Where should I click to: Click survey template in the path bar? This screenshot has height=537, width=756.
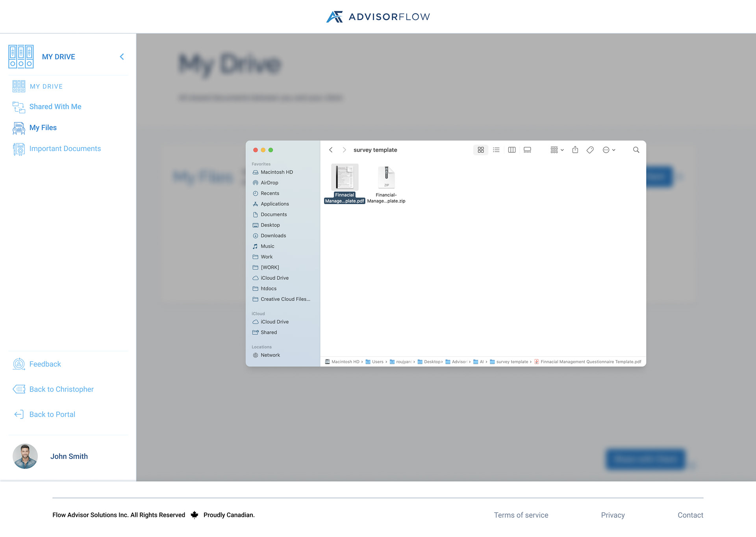tap(511, 362)
